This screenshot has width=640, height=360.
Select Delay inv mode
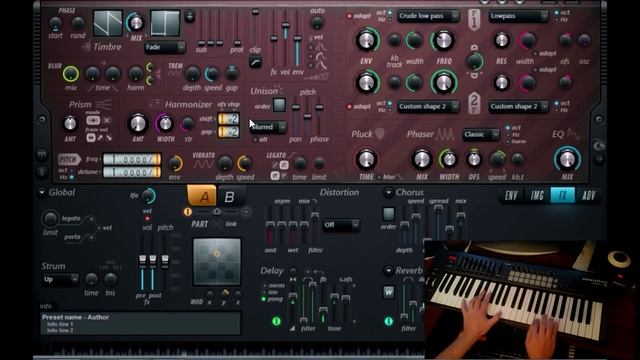tap(264, 292)
